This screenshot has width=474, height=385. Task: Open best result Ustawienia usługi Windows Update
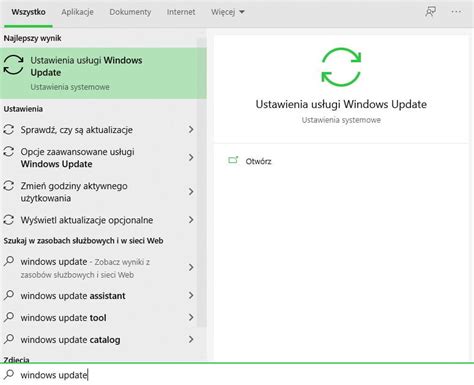pos(103,73)
